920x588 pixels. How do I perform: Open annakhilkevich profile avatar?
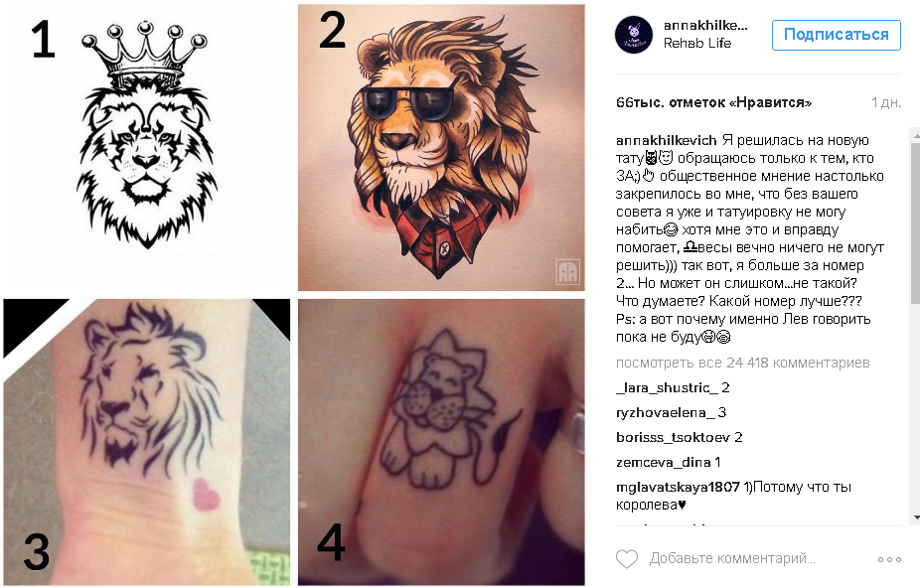tap(634, 35)
